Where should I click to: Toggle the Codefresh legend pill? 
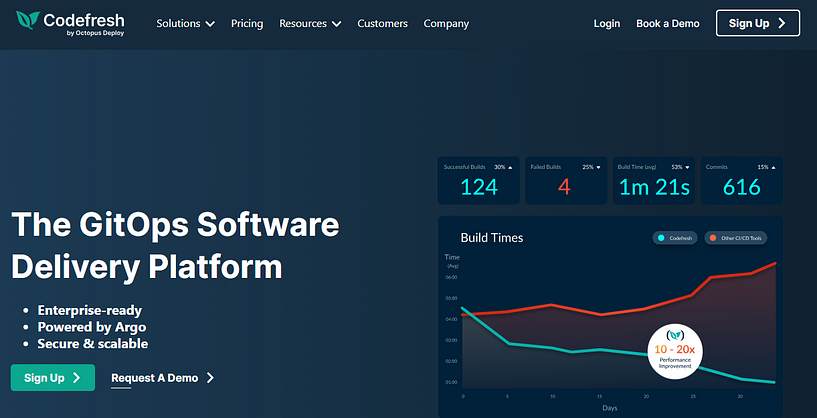pos(675,238)
